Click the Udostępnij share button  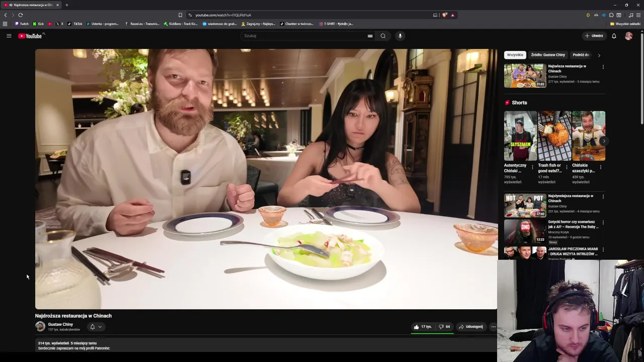[x=471, y=327]
